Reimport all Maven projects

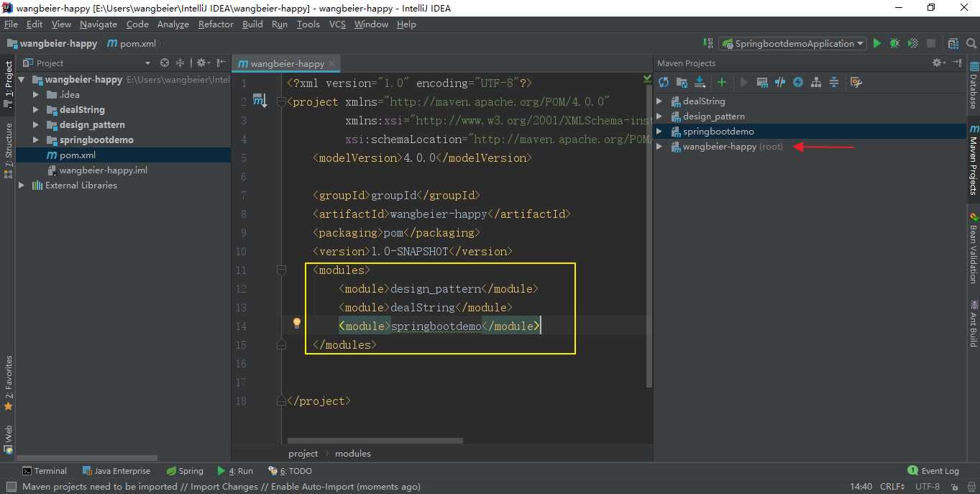(x=664, y=83)
